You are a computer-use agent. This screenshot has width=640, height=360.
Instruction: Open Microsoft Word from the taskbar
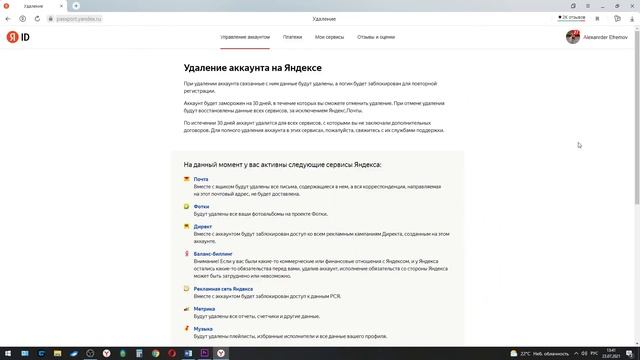pyautogui.click(x=188, y=353)
